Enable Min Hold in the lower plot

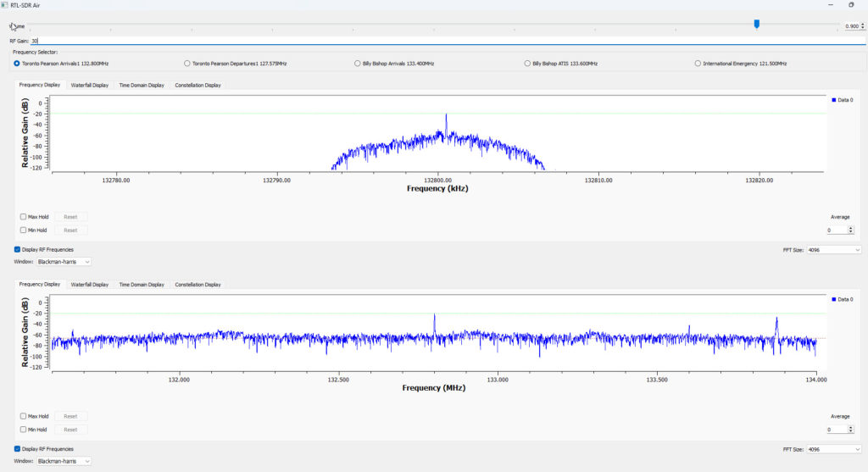point(23,430)
